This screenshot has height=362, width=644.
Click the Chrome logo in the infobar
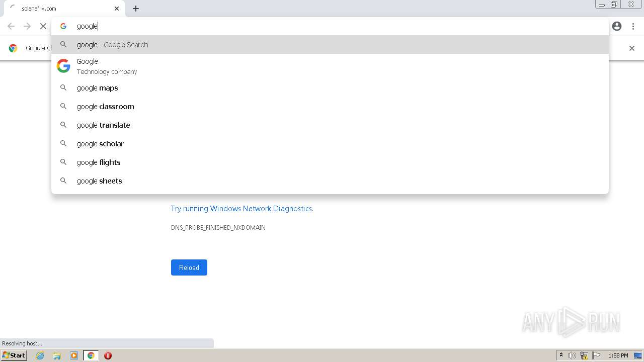pyautogui.click(x=13, y=48)
